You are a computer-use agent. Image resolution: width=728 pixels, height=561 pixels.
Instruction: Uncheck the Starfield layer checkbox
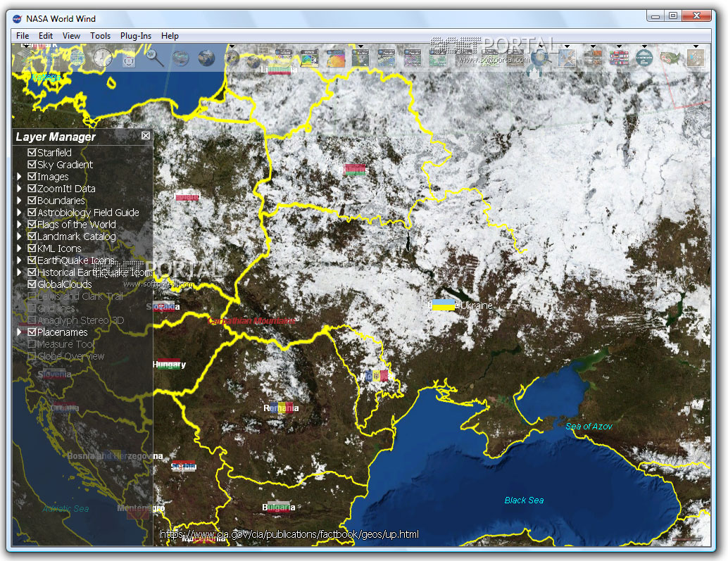32,152
